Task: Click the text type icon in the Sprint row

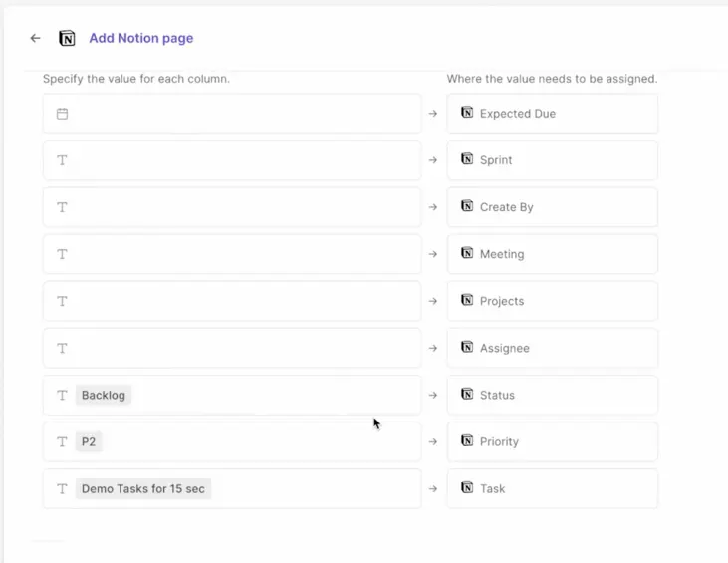Action: 62,160
